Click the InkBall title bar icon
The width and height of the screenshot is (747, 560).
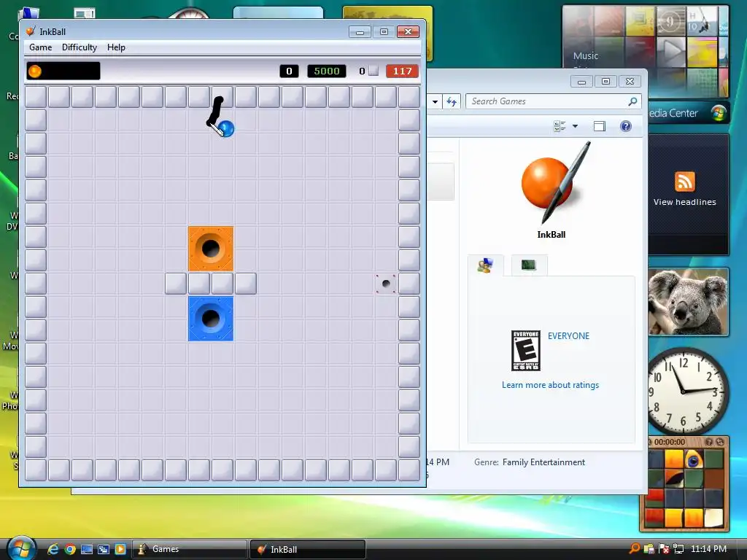click(31, 31)
